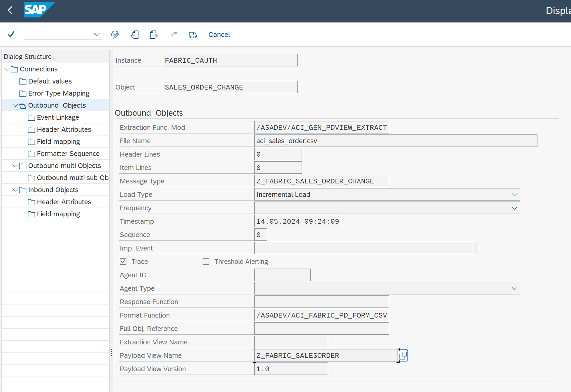Click the Payload View Version field
Viewport: 571px width, 392px height.
(291, 369)
